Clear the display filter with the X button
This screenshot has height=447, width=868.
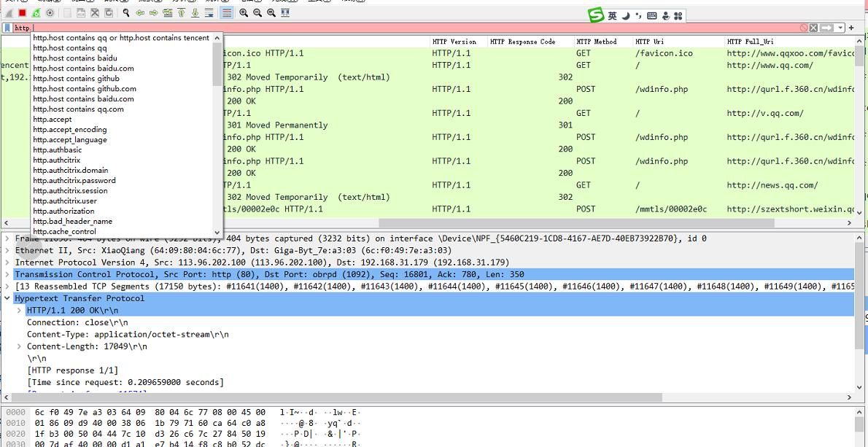click(813, 28)
